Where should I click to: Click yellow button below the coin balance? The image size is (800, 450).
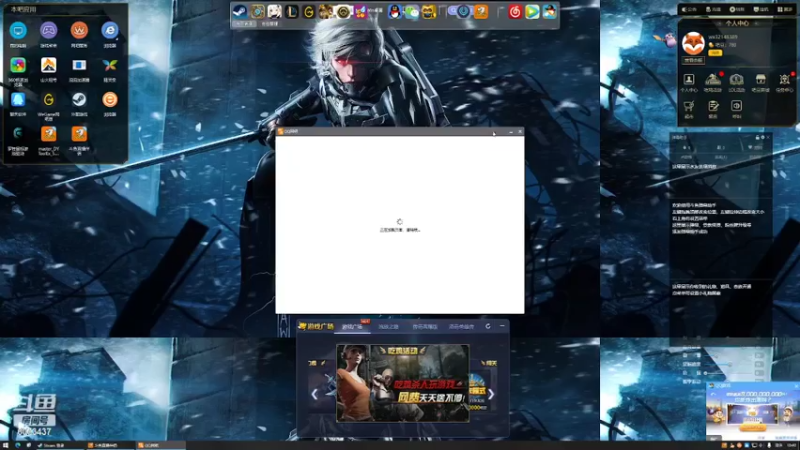click(715, 53)
